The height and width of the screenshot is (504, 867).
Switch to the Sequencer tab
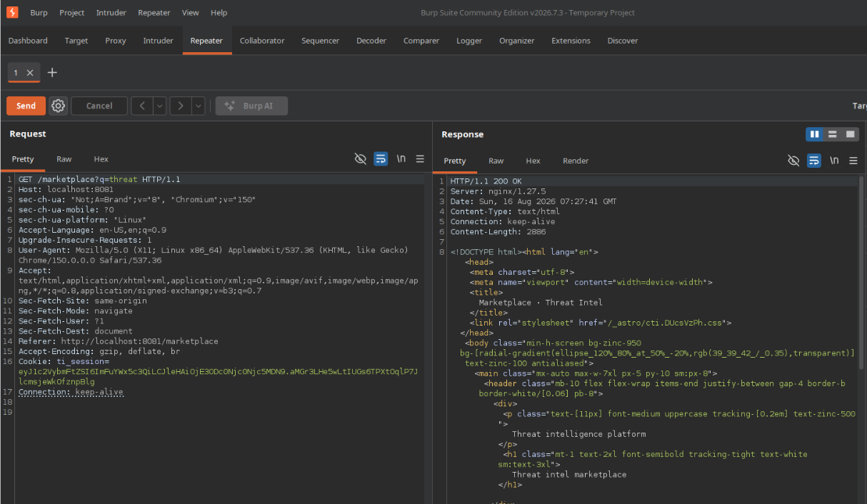click(320, 41)
